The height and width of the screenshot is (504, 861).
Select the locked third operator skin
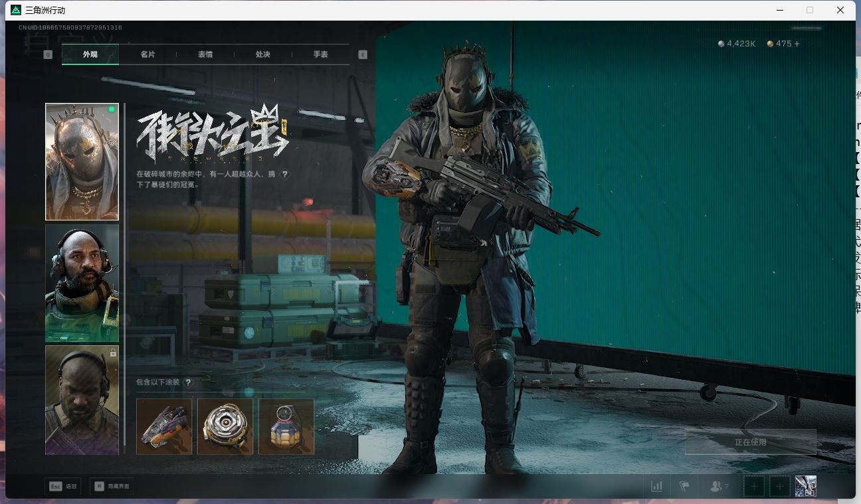pyautogui.click(x=82, y=400)
